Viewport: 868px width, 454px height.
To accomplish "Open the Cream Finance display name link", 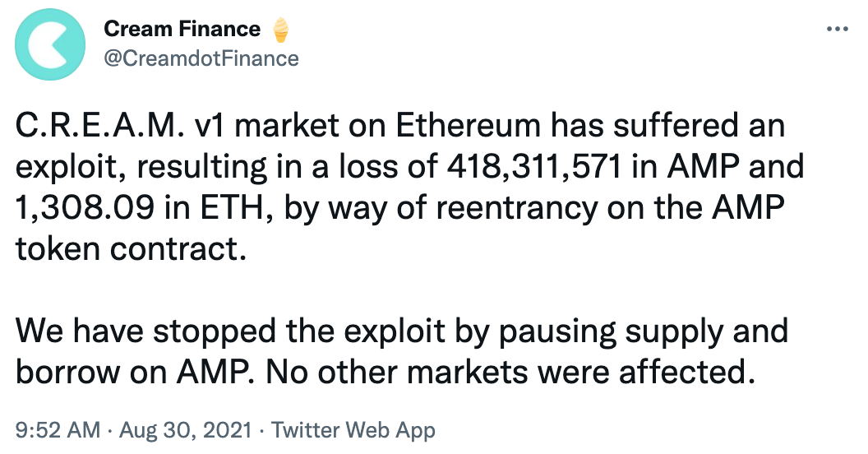I will point(182,30).
